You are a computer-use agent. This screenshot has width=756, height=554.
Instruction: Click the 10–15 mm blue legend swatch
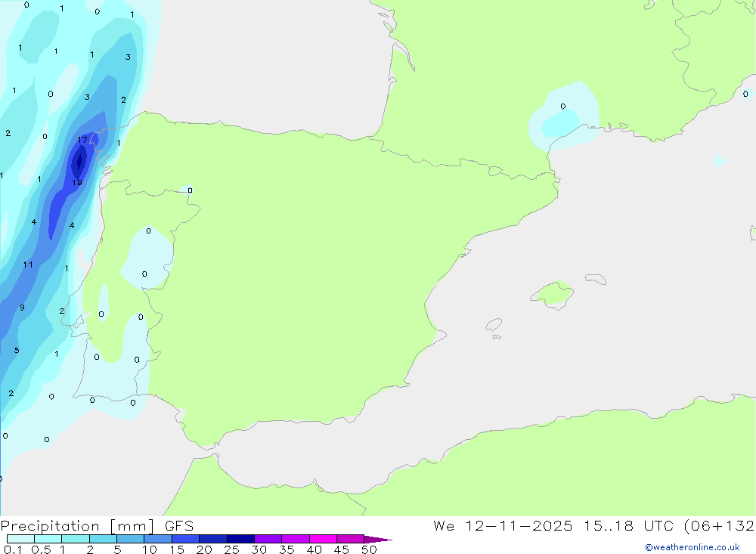[158, 539]
